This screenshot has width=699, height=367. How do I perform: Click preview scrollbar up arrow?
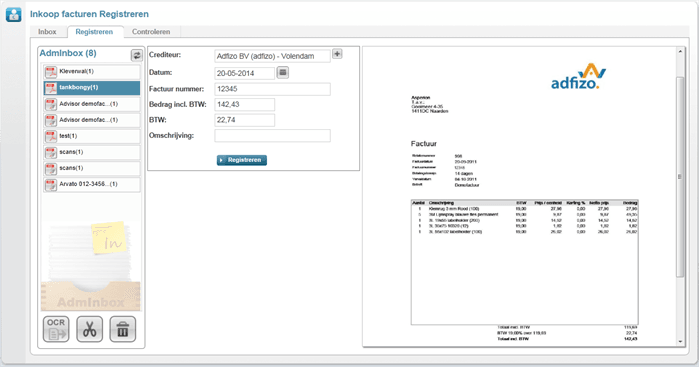680,51
